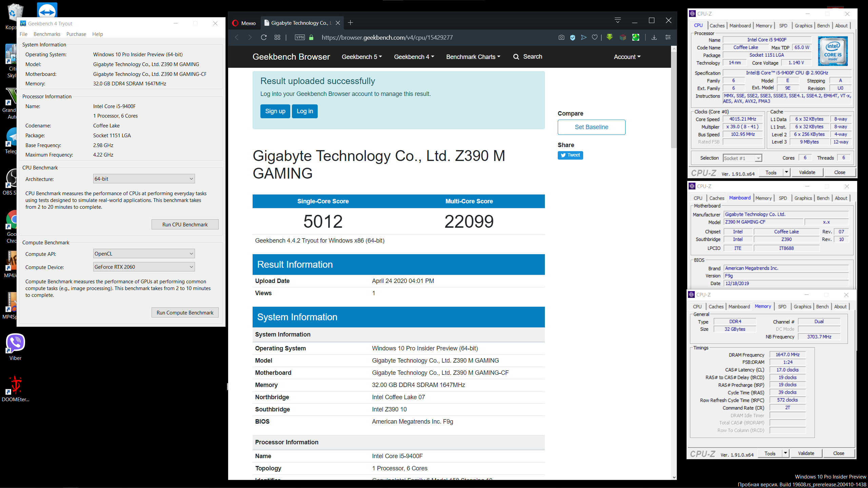Expand the Account dropdown

[x=627, y=57]
